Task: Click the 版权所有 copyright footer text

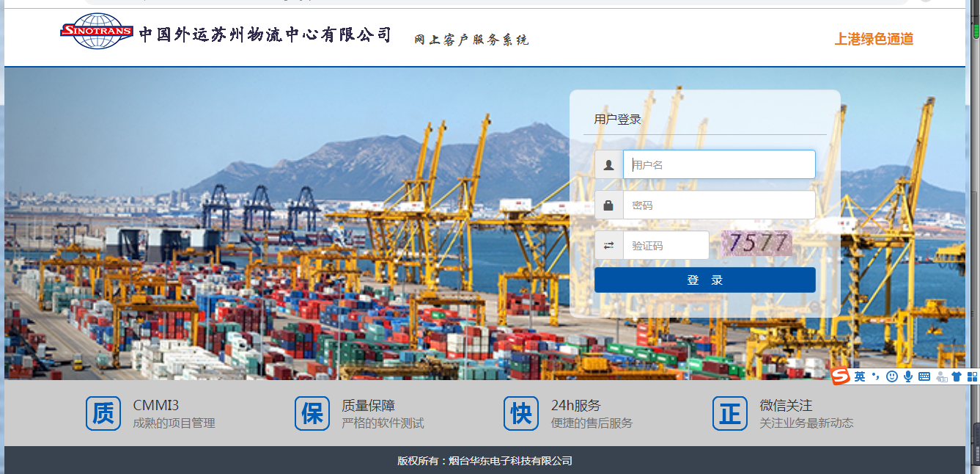Action: pos(485,461)
